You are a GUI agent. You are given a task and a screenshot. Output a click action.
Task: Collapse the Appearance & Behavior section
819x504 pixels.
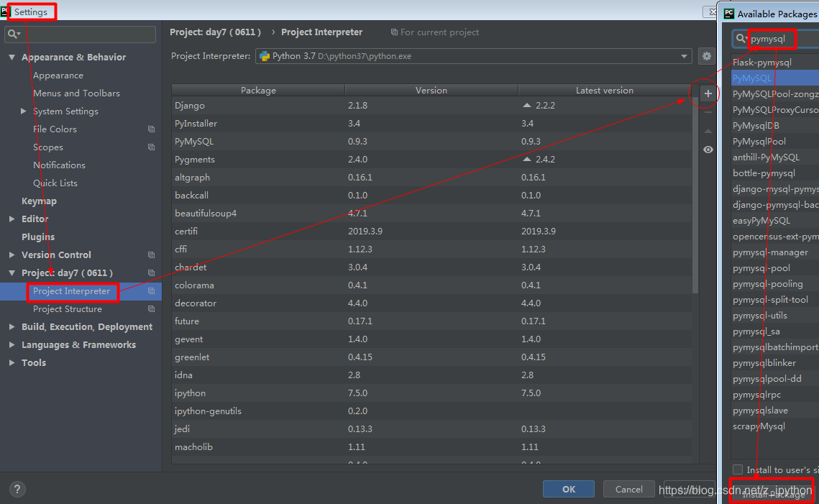point(12,58)
